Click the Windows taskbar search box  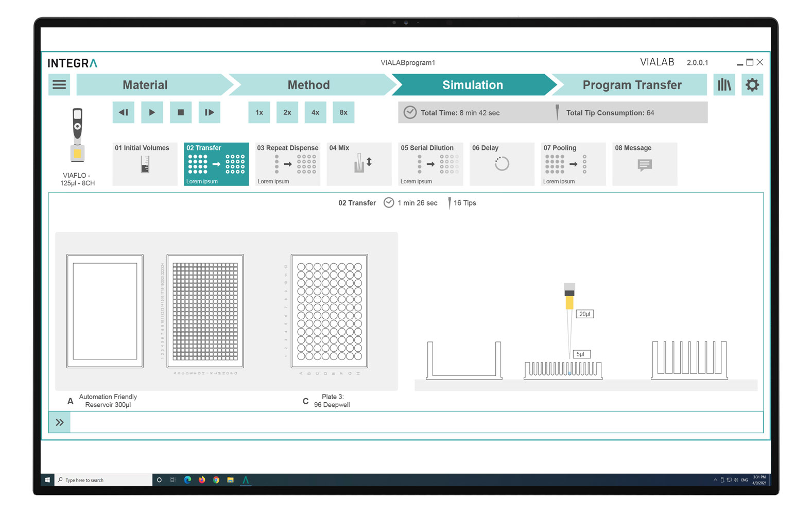click(x=104, y=480)
